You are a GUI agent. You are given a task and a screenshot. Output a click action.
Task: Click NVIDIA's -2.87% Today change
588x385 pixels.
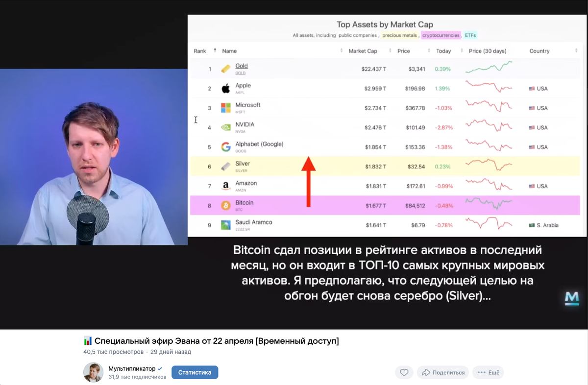(x=443, y=128)
